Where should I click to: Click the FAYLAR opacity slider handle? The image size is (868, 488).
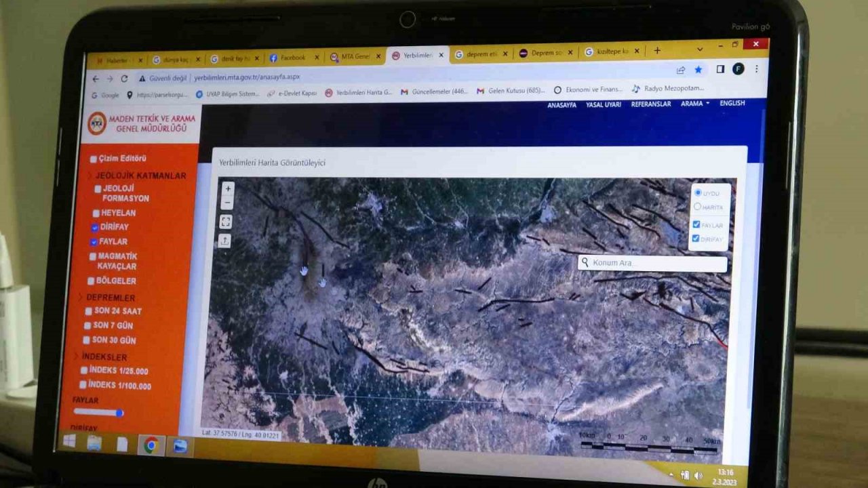coord(119,413)
